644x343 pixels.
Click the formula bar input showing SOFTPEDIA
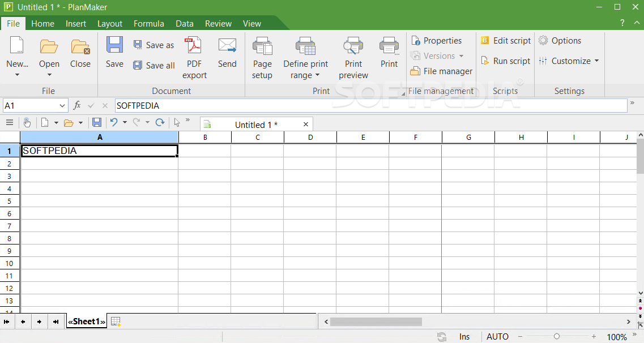point(371,105)
